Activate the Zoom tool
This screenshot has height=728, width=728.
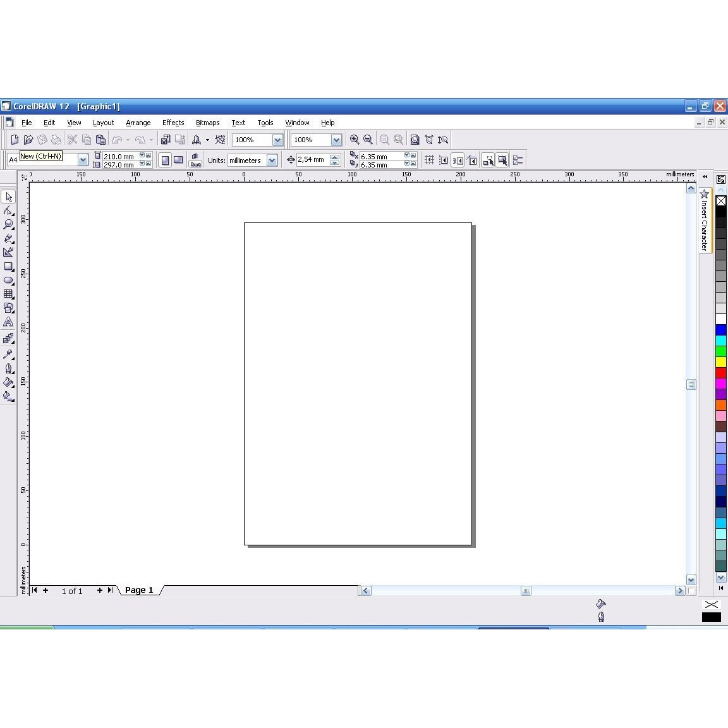(9, 224)
